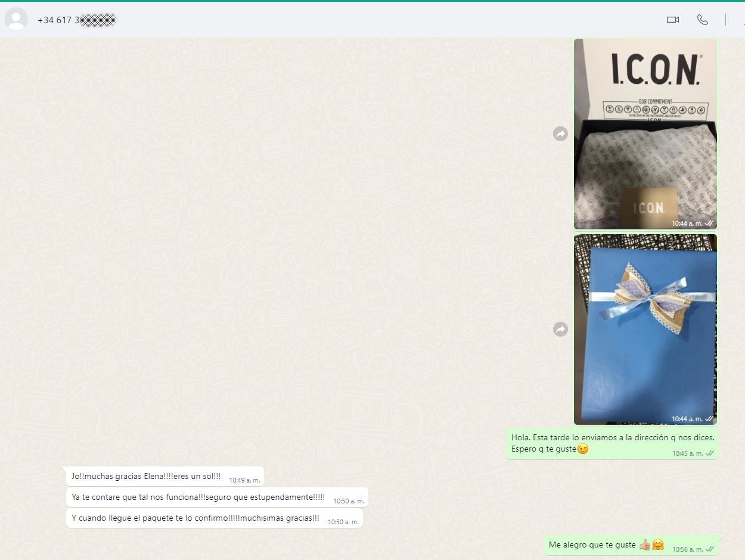Start a voice call via phone icon
Image resolution: width=745 pixels, height=560 pixels.
pyautogui.click(x=703, y=20)
